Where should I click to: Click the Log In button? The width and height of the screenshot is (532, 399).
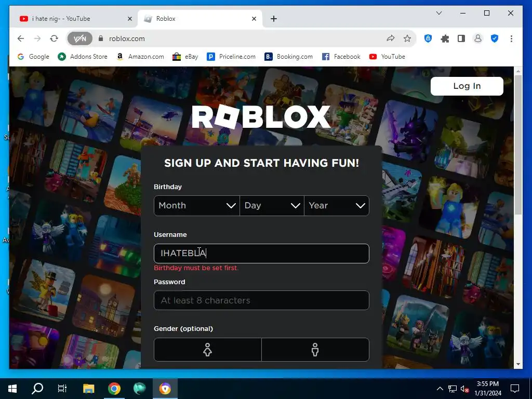tap(467, 86)
